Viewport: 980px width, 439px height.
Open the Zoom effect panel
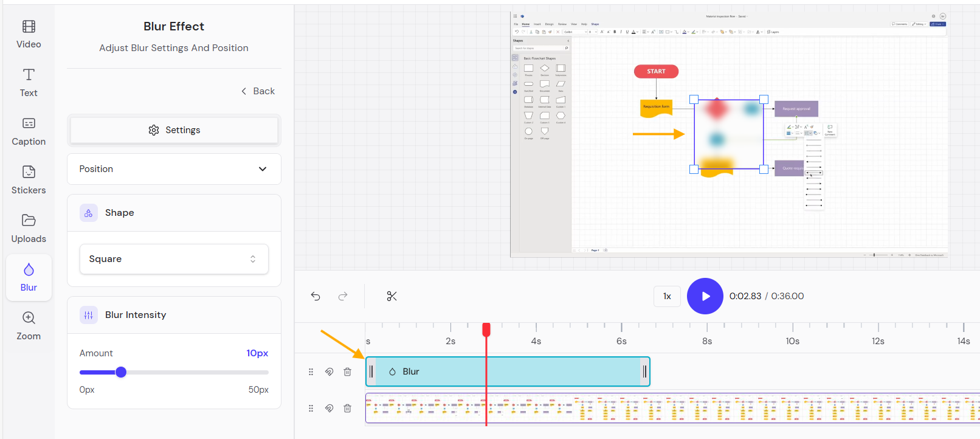(29, 326)
